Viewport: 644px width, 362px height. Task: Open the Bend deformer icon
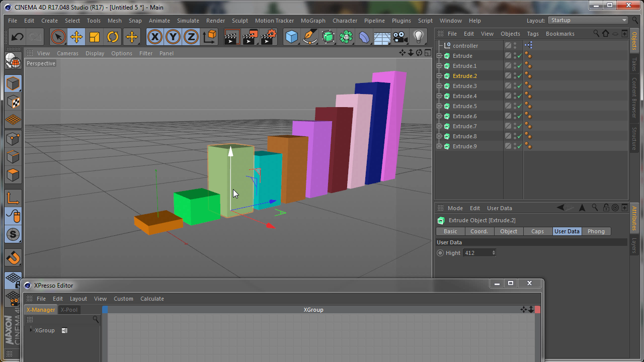(x=364, y=37)
